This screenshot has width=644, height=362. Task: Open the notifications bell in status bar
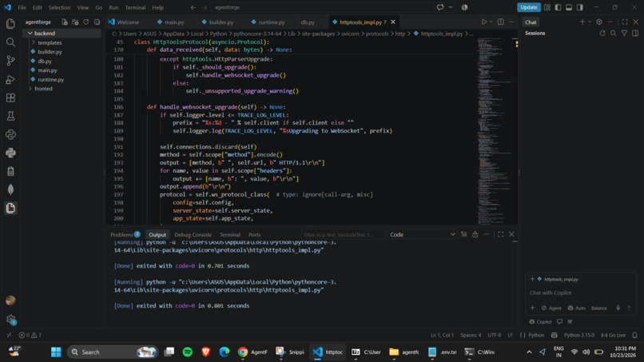click(x=634, y=335)
